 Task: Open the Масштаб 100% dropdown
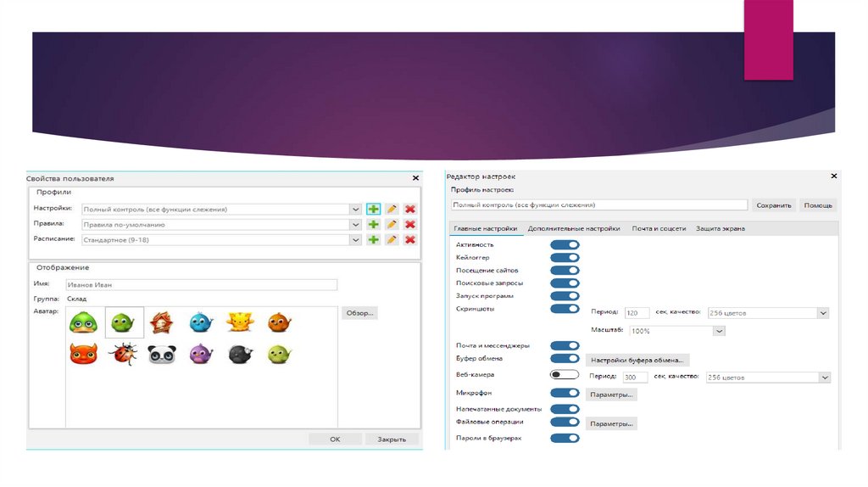719,331
